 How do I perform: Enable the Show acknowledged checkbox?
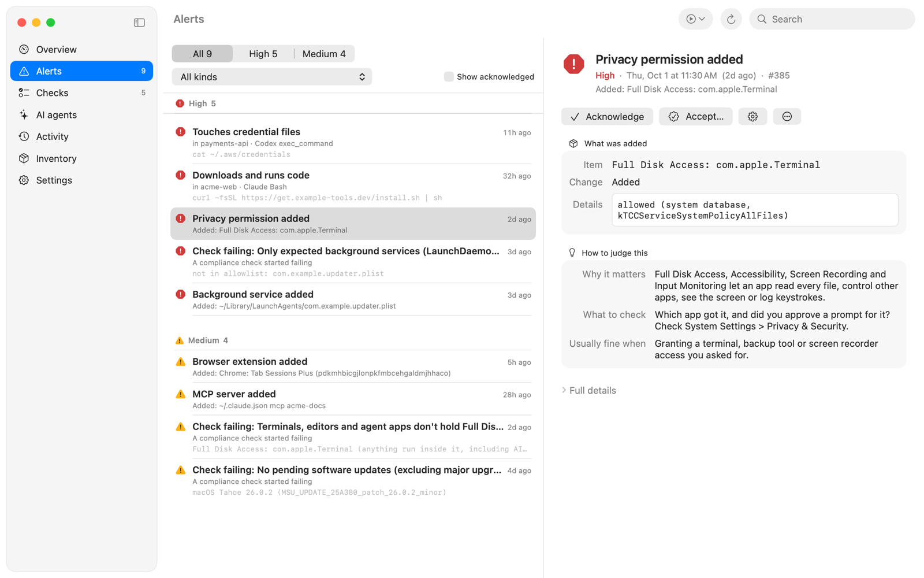448,76
